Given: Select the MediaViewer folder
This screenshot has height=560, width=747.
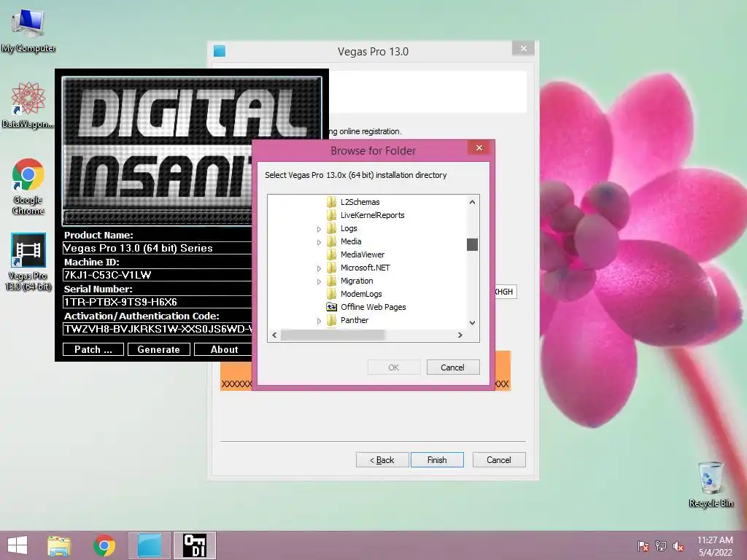Looking at the screenshot, I should [x=363, y=254].
